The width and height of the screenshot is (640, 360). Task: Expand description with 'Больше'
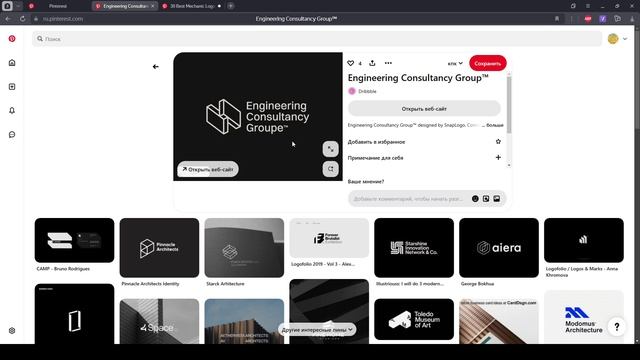pyautogui.click(x=495, y=125)
